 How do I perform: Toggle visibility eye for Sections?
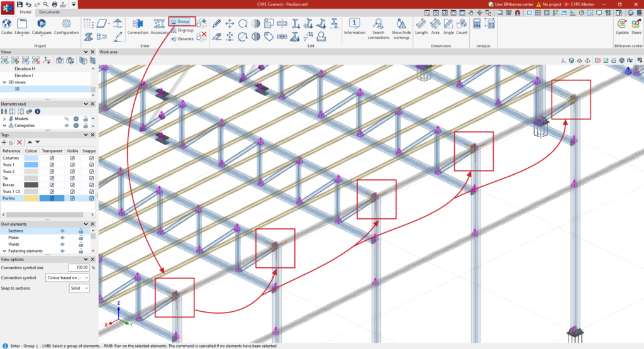tap(62, 231)
